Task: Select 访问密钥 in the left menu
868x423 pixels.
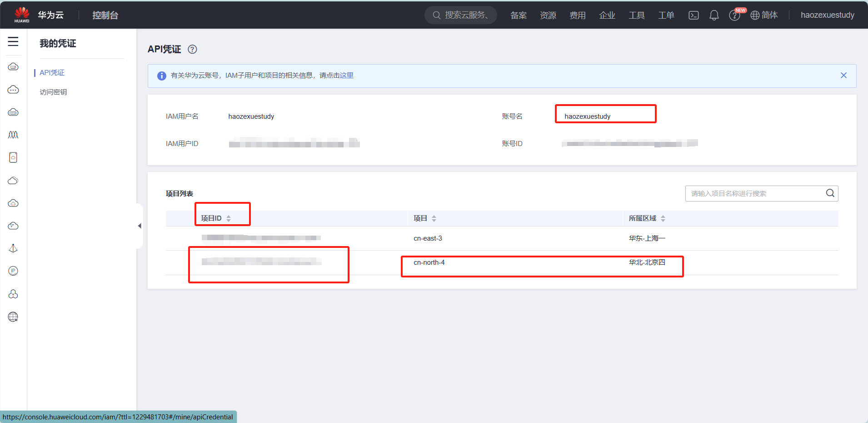Action: [x=53, y=92]
